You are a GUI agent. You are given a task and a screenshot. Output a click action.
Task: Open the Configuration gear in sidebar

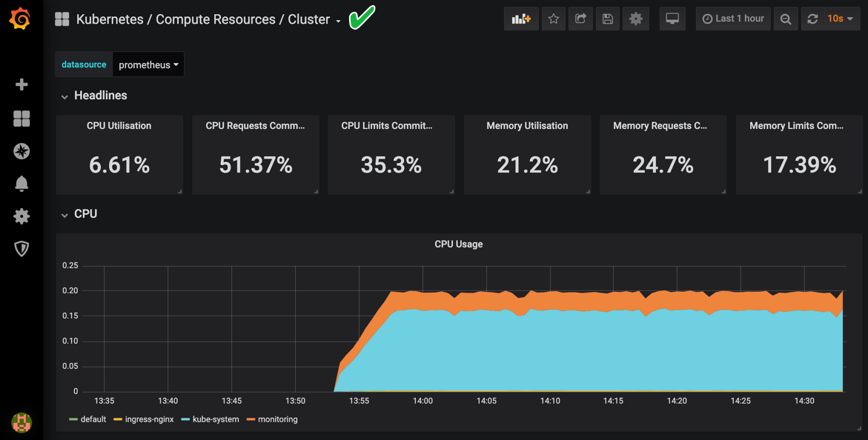(21, 216)
